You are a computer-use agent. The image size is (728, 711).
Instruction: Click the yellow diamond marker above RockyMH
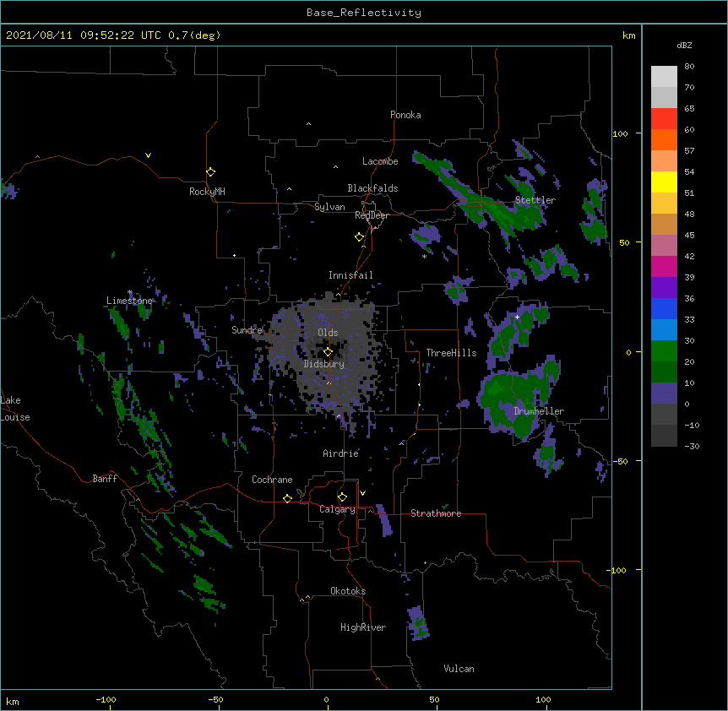click(x=211, y=172)
